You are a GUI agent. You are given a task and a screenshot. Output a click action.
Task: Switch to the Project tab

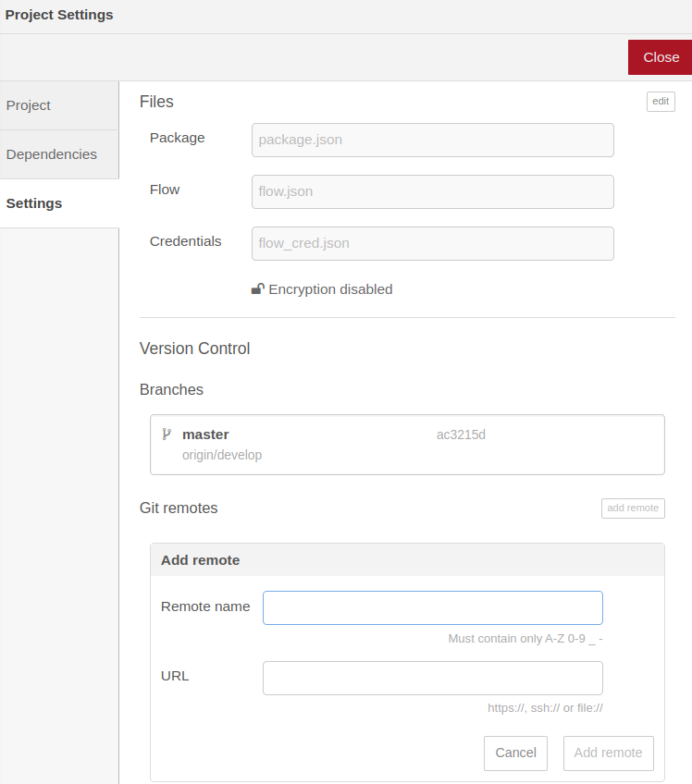tap(29, 105)
